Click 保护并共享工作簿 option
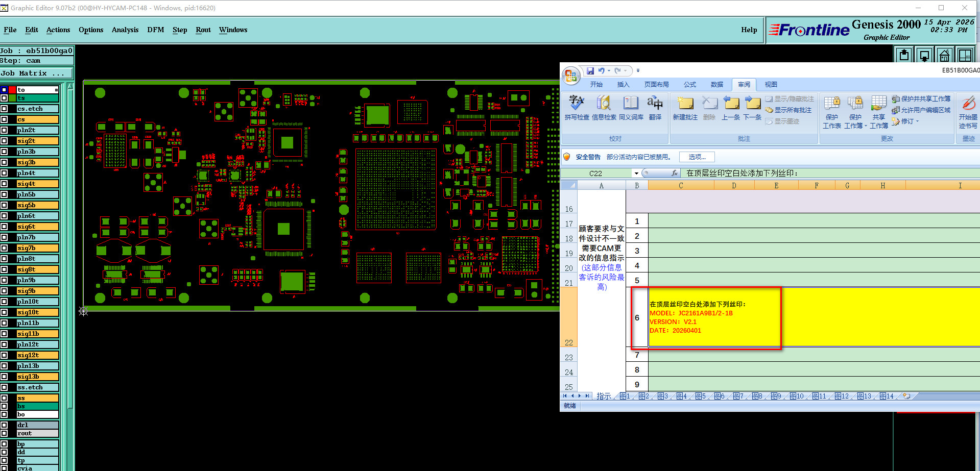This screenshot has width=980, height=471. pyautogui.click(x=921, y=99)
